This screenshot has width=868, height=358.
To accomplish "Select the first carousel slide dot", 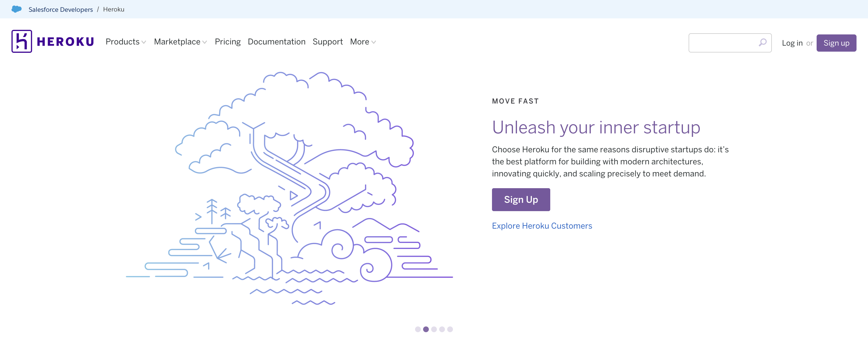I will (418, 329).
